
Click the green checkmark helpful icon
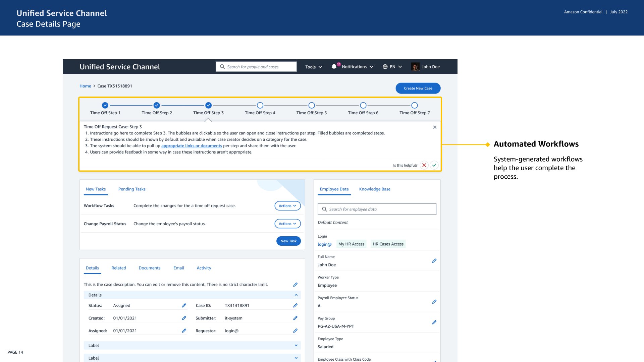pyautogui.click(x=434, y=165)
